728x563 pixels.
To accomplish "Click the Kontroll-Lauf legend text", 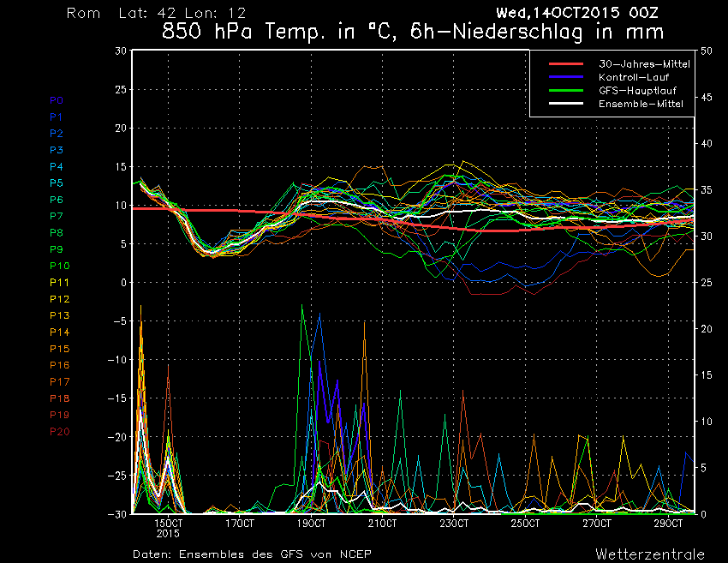I will point(634,77).
